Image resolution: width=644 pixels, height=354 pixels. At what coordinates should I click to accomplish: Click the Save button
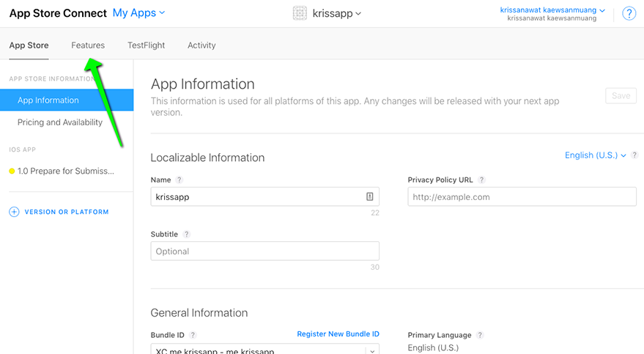tap(621, 96)
